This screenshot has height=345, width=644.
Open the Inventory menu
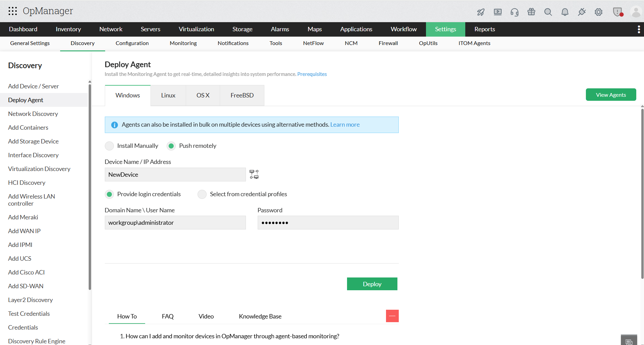point(68,29)
